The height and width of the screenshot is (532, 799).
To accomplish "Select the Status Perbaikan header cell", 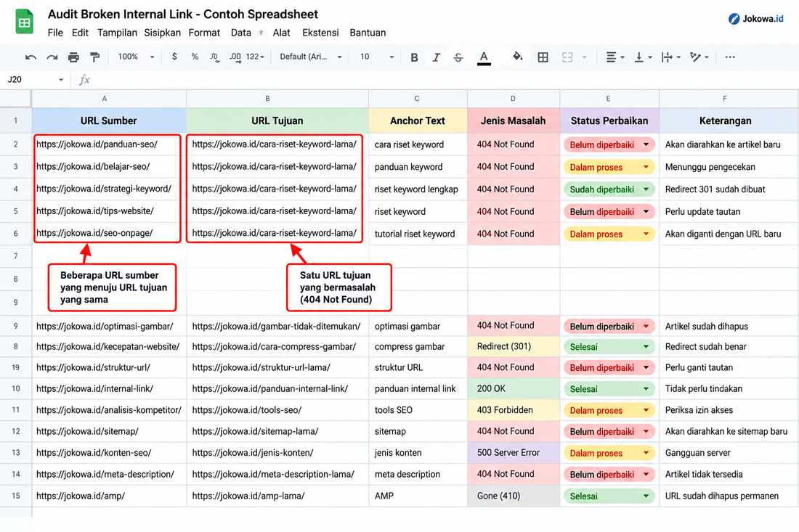I will tap(609, 120).
